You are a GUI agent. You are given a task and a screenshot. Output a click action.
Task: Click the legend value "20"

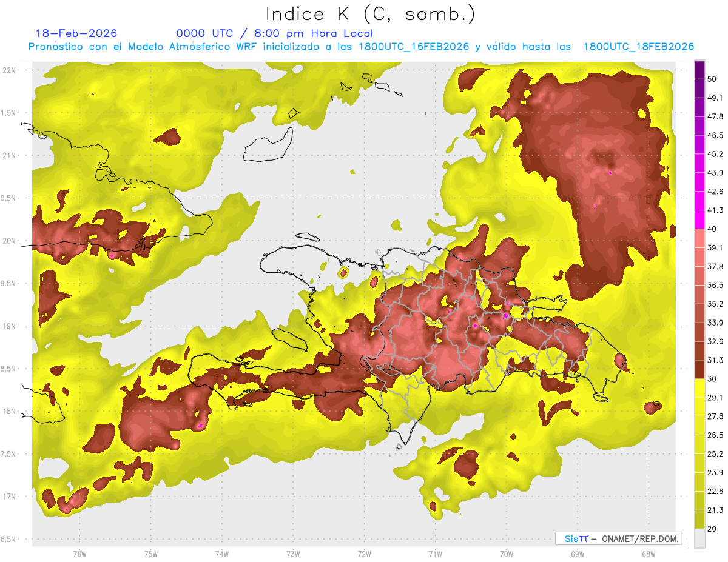coord(713,529)
